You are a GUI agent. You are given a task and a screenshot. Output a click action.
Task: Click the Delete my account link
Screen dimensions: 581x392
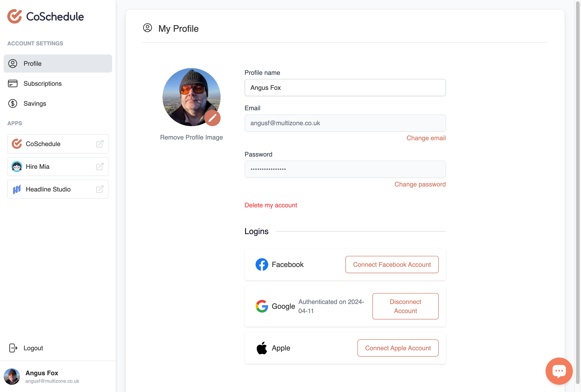click(x=271, y=205)
